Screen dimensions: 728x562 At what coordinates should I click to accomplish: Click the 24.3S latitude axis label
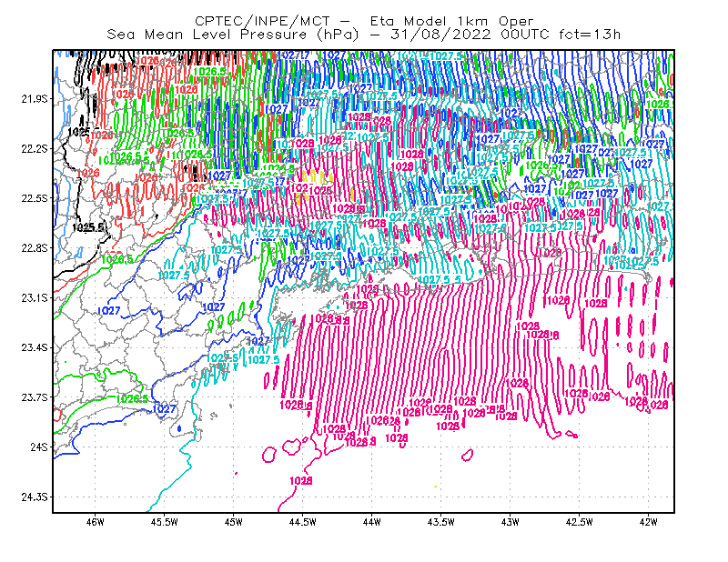(35, 497)
